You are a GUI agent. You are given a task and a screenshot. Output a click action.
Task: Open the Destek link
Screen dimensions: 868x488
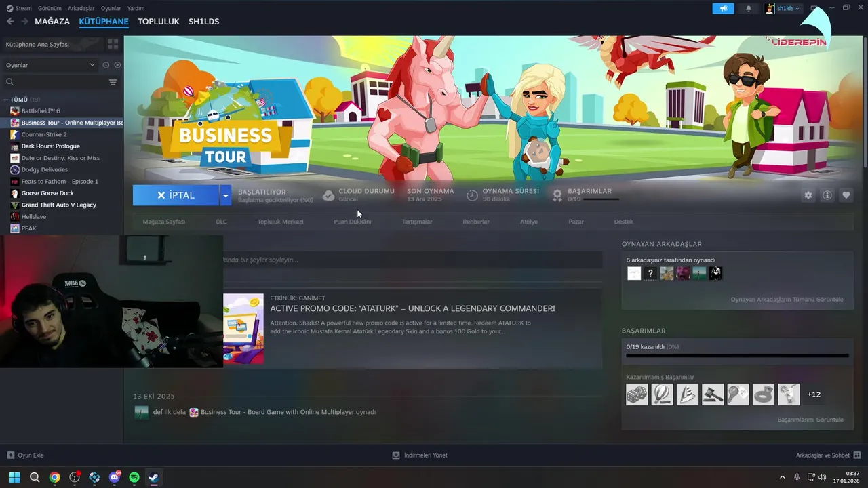coord(623,222)
